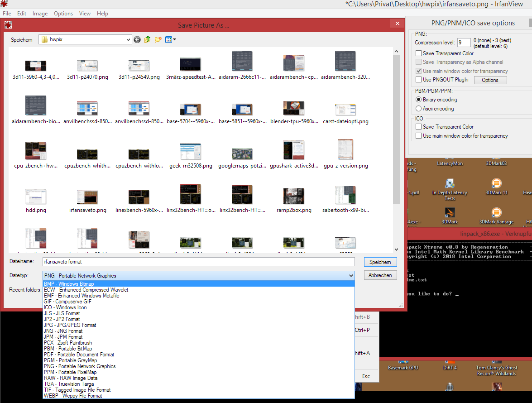532x403 pixels.
Task: Select file icon geek-m32508.png
Action: (191, 151)
